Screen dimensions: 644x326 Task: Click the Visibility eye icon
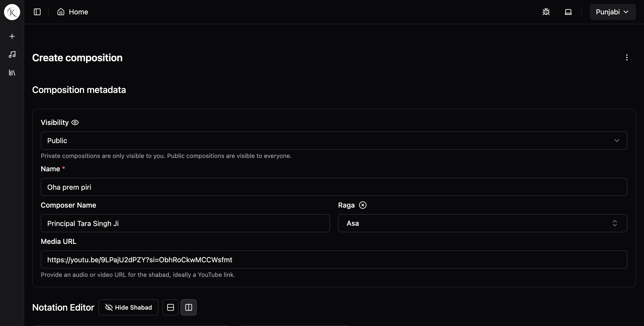point(75,122)
